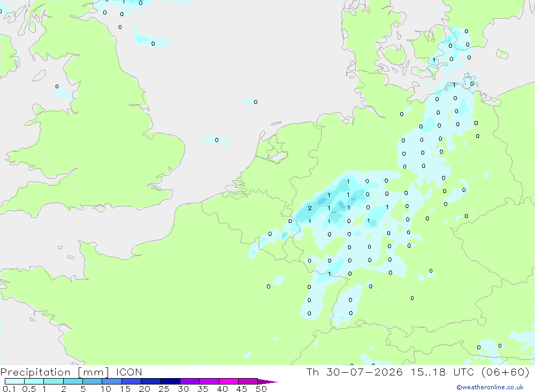Click the legend label '35'
The image size is (535, 392).
tap(203, 389)
